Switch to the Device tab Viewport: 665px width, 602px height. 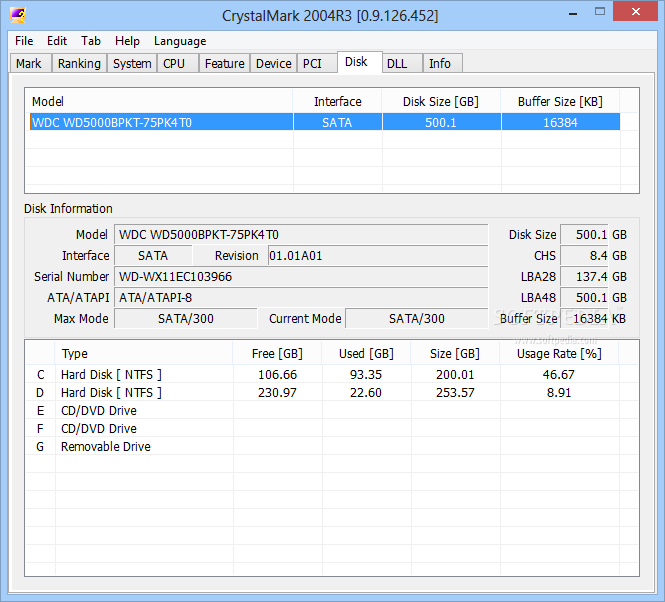click(274, 63)
